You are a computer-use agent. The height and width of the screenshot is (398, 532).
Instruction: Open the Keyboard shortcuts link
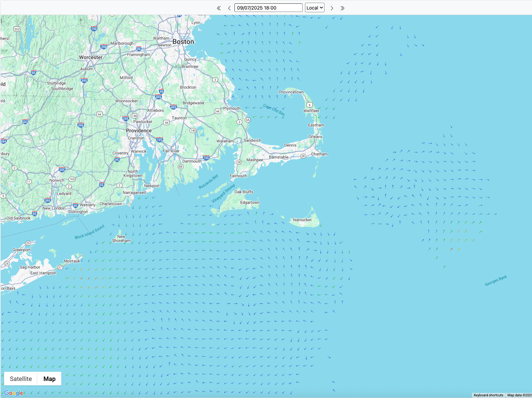(x=488, y=395)
